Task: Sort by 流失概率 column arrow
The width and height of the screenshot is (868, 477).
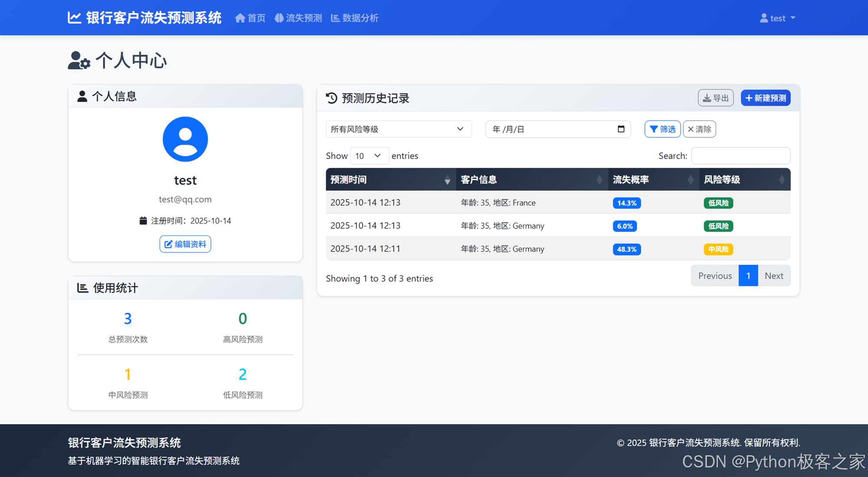Action: [x=690, y=180]
